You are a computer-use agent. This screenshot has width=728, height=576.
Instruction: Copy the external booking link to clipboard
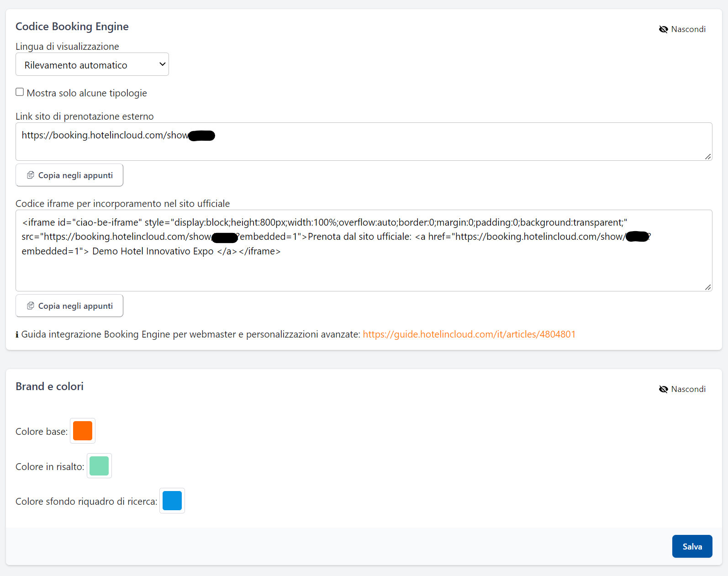(x=75, y=175)
